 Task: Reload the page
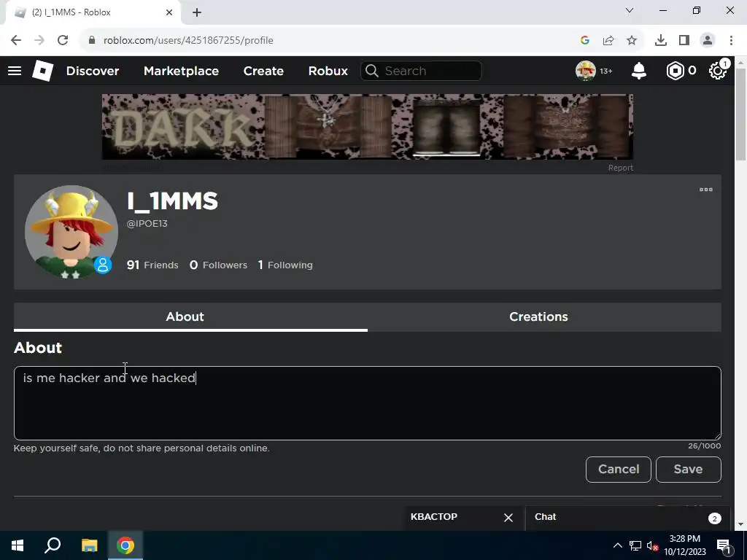tap(63, 40)
